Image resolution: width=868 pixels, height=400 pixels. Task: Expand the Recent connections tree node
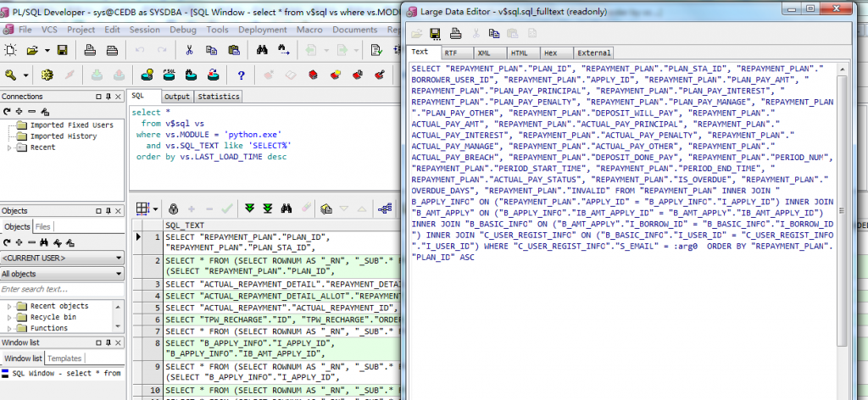click(10, 147)
